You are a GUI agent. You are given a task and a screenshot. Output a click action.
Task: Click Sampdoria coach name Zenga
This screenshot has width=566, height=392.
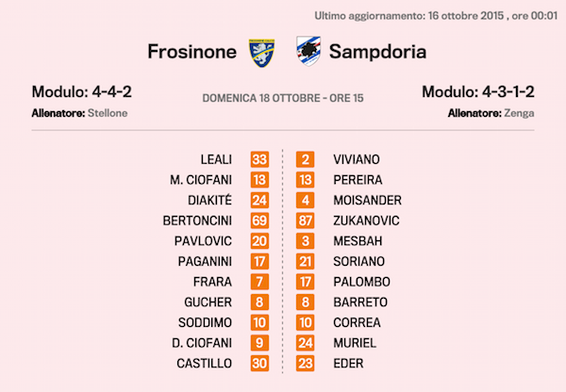tap(519, 113)
